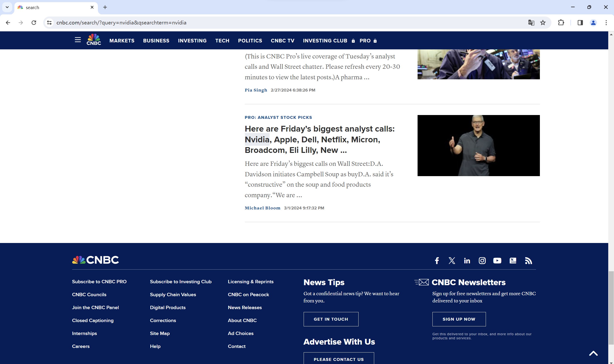The width and height of the screenshot is (614, 364).
Task: Open Join the CNBC Panel link
Action: click(x=95, y=307)
